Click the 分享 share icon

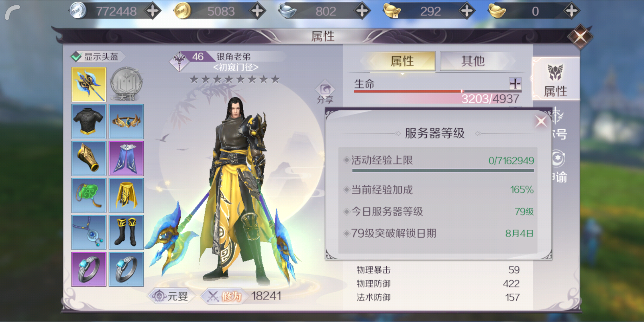pos(325,92)
